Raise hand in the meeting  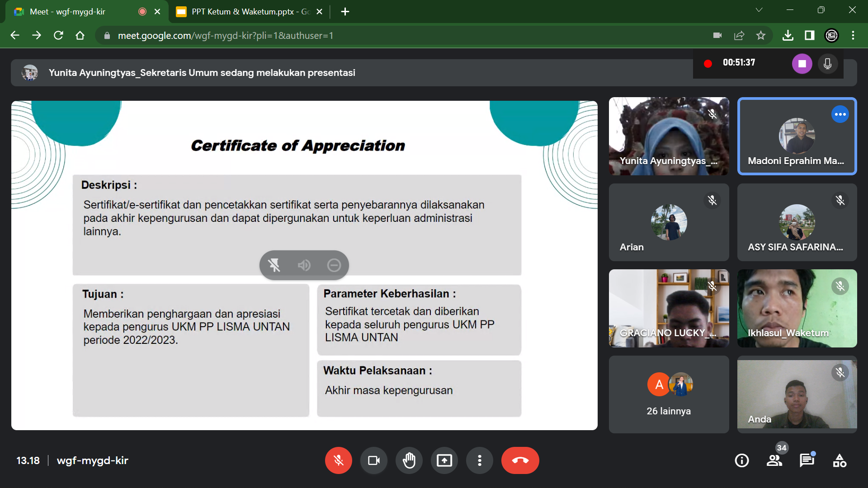point(409,460)
